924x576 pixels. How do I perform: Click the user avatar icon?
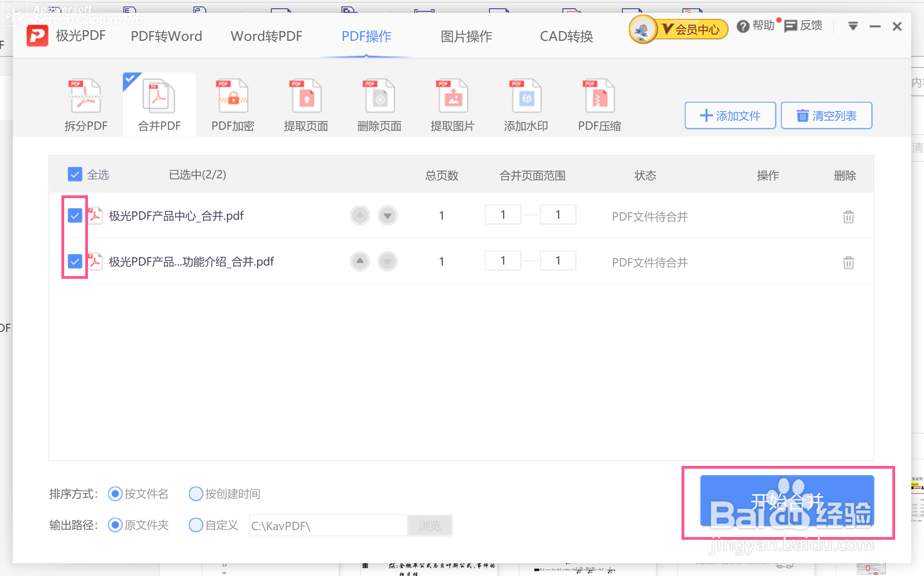pyautogui.click(x=642, y=29)
